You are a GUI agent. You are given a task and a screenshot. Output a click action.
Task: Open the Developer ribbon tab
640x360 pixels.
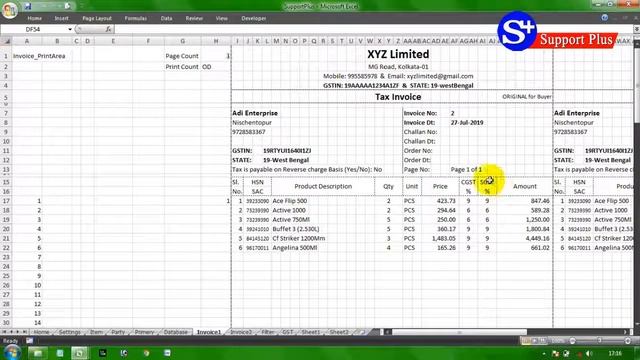(x=253, y=18)
